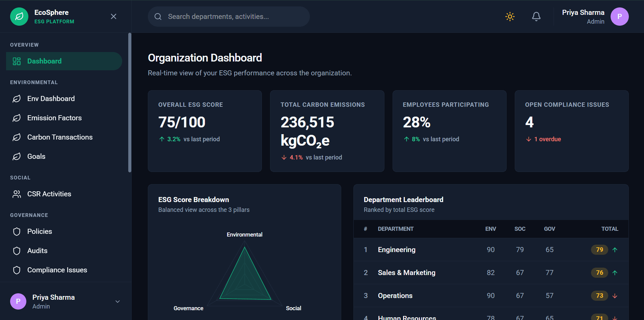Click Social label on radar chart
This screenshot has height=320, width=644.
coord(293,308)
